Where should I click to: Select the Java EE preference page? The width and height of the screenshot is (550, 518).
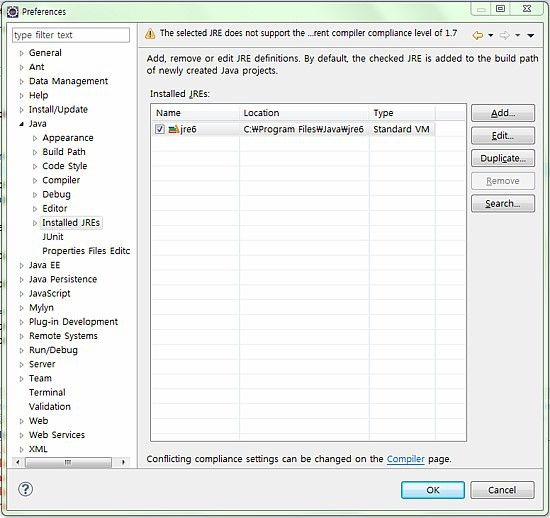coord(44,265)
